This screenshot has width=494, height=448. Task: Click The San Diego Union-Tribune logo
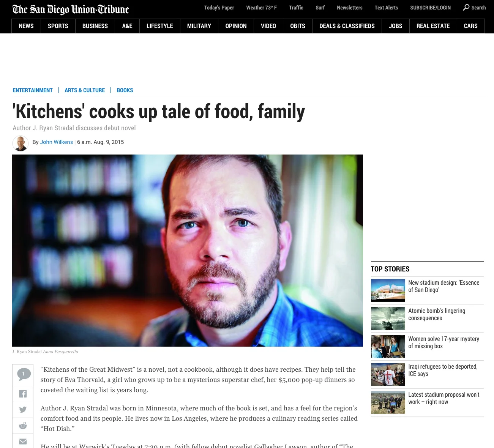(71, 9)
